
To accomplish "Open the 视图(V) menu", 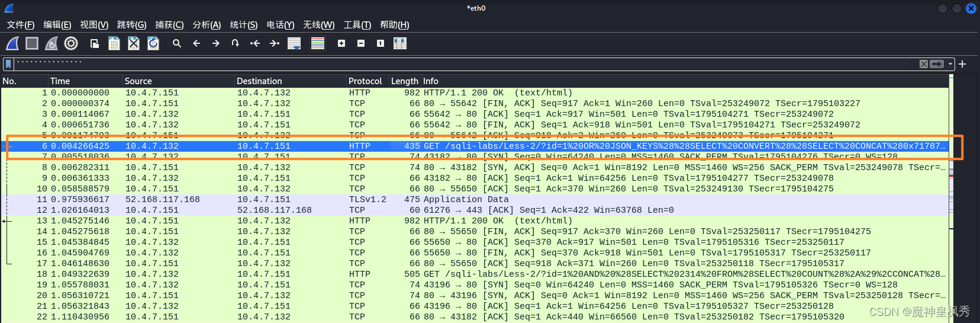I will pos(94,25).
